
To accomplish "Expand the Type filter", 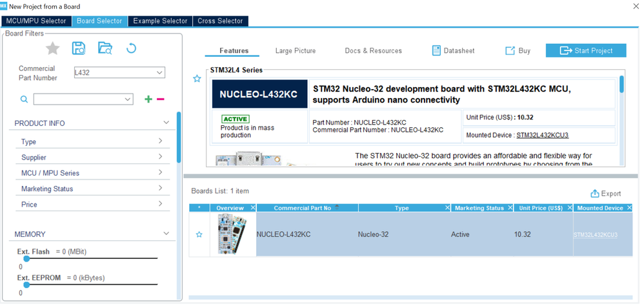I will coord(160,141).
